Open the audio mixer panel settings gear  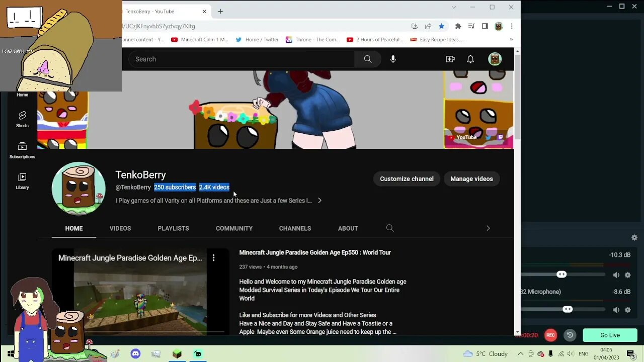634,237
